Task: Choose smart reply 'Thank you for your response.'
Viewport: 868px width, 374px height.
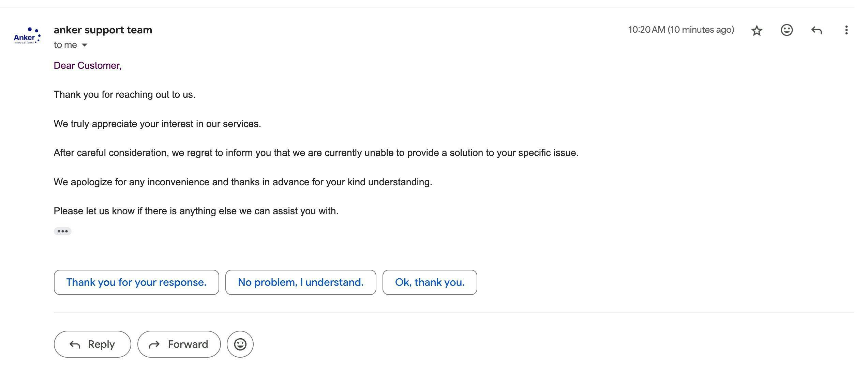Action: (136, 282)
